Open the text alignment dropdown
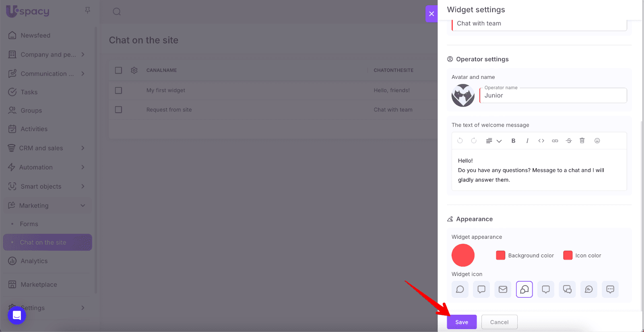Viewport: 644px width, 332px height. [x=493, y=141]
